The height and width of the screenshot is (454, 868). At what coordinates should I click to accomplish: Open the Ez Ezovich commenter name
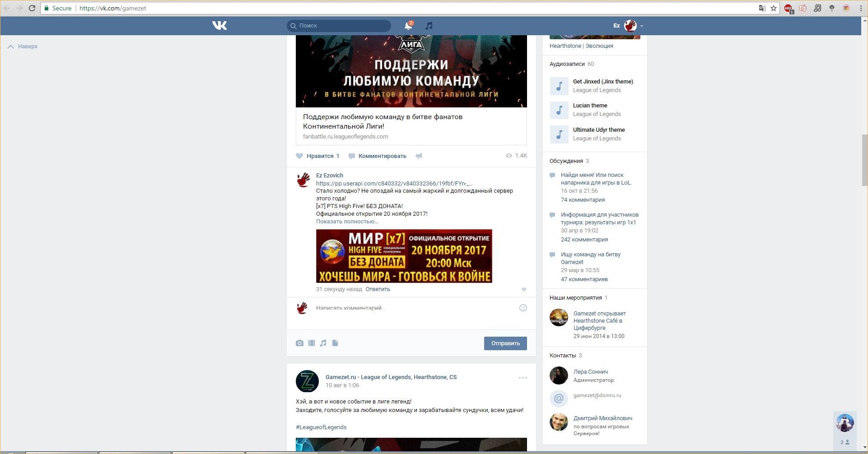[330, 176]
